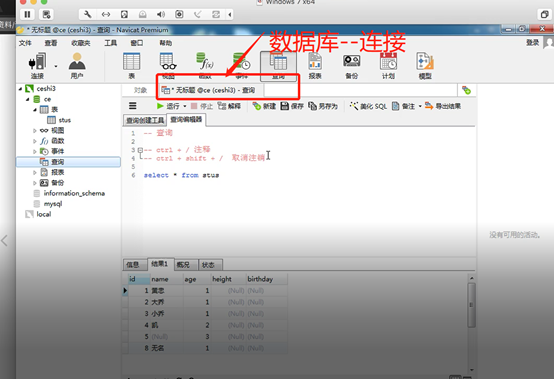
Task: Click the birthday column header
Action: tap(266, 279)
